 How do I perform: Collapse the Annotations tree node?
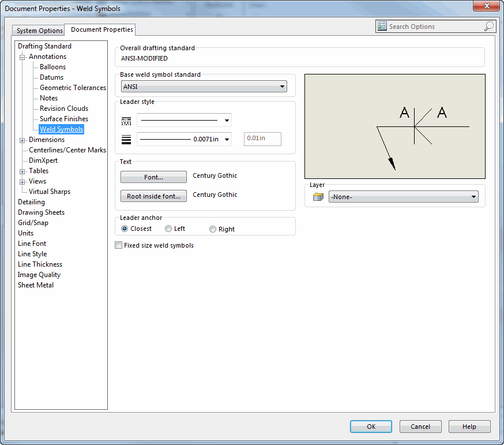(x=22, y=57)
